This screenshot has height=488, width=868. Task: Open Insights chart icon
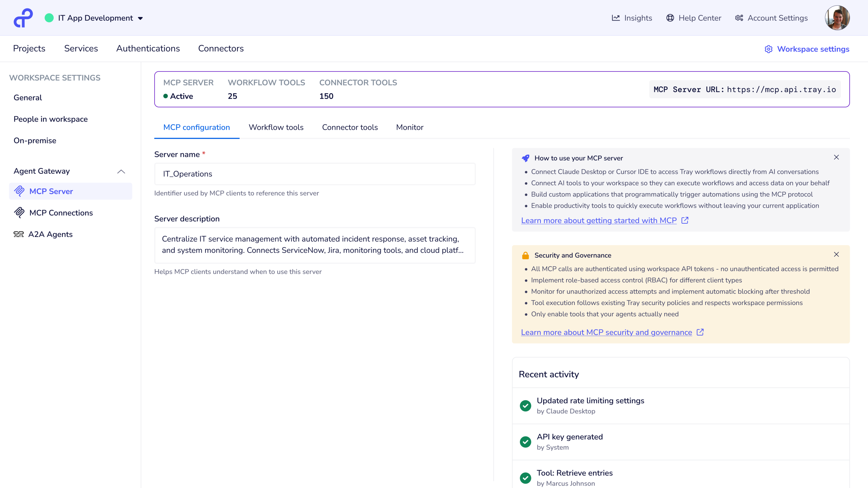616,18
